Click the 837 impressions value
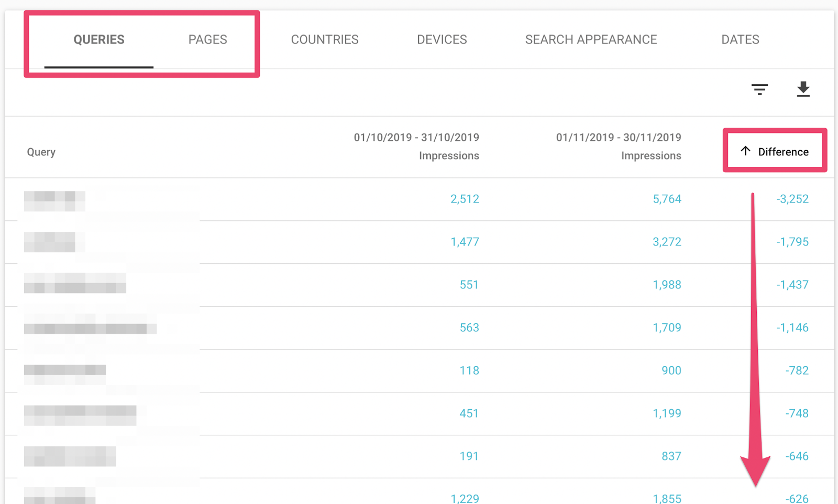This screenshot has height=504, width=838. point(671,456)
